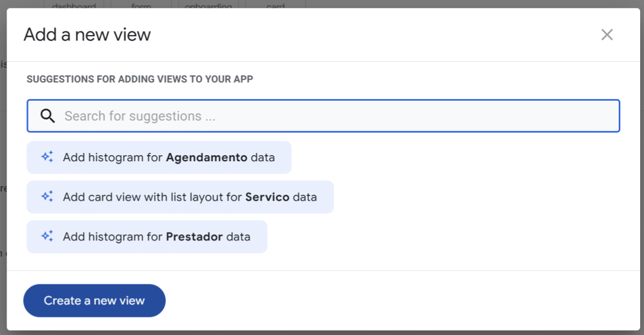Focus the Search for suggestions field
Image resolution: width=644 pixels, height=335 pixels.
(330, 116)
